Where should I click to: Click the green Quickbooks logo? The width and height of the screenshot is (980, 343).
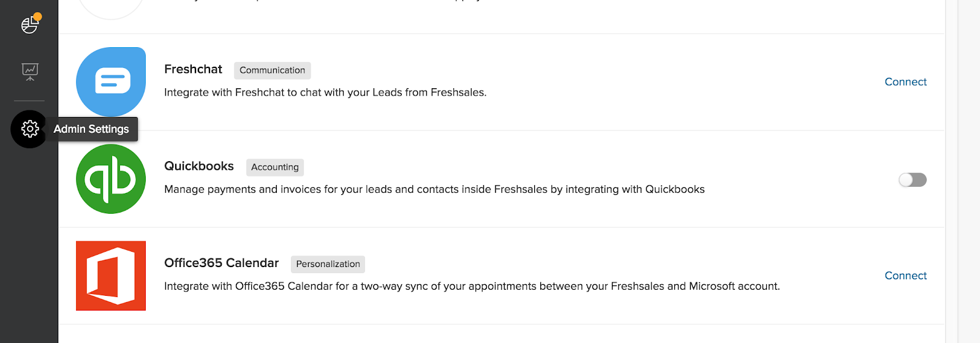pos(111,179)
